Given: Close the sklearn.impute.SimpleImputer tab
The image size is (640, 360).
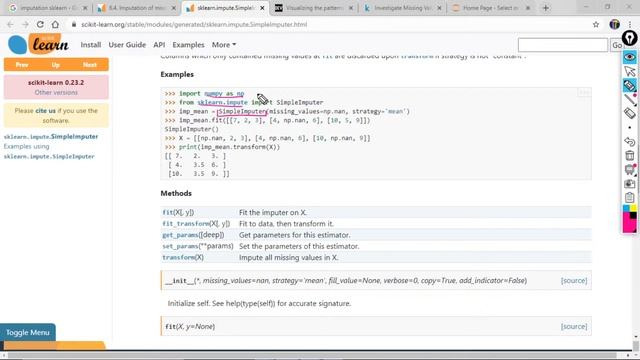Looking at the screenshot, I should click(x=262, y=8).
